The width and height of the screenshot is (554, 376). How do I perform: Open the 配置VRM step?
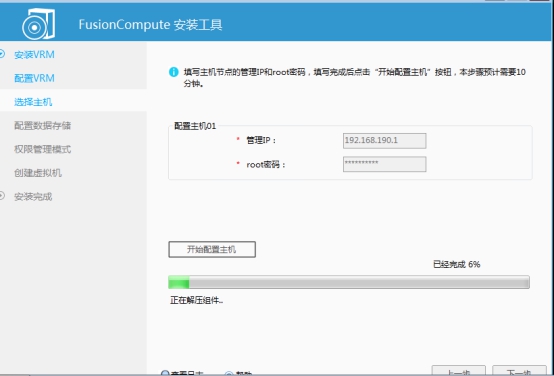pos(34,78)
